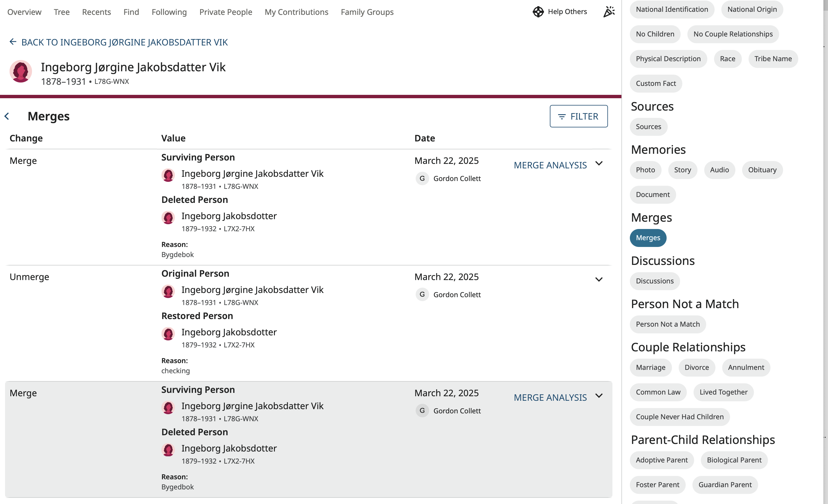Image resolution: width=828 pixels, height=504 pixels.
Task: Click the filter panel vertical scrollbar
Action: click(x=825, y=235)
